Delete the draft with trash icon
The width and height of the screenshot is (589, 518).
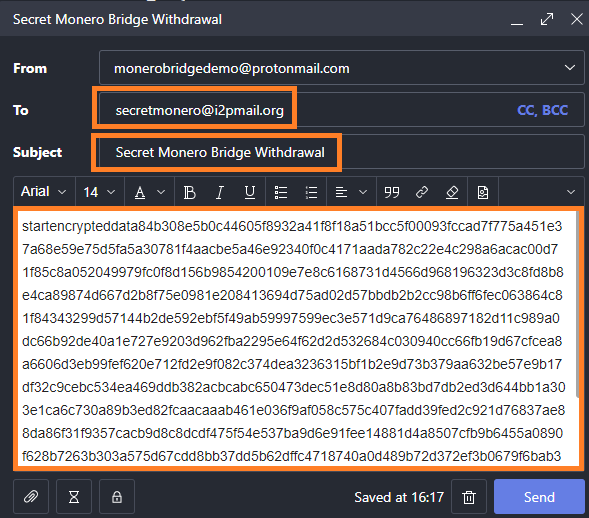[469, 497]
